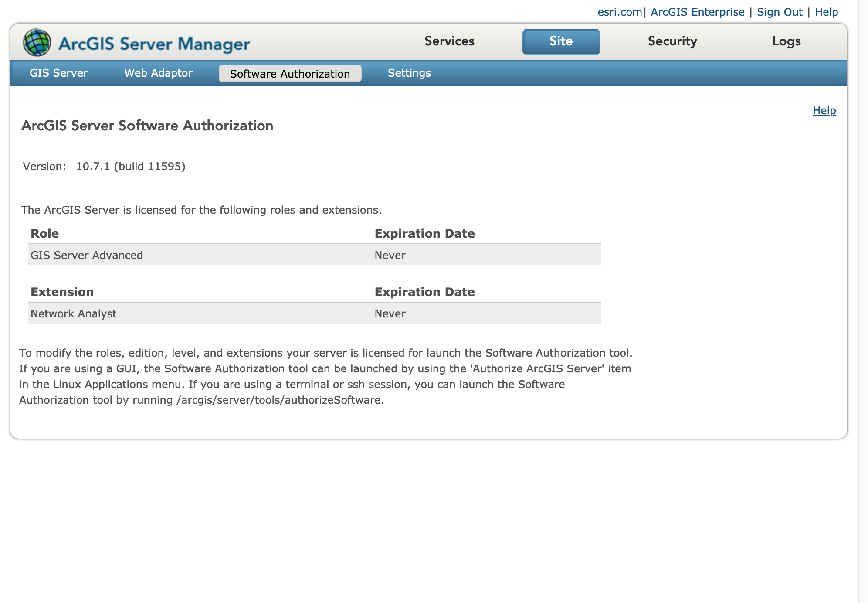Screen dimensions: 868x603
Task: Open the Settings subtab
Action: (409, 73)
